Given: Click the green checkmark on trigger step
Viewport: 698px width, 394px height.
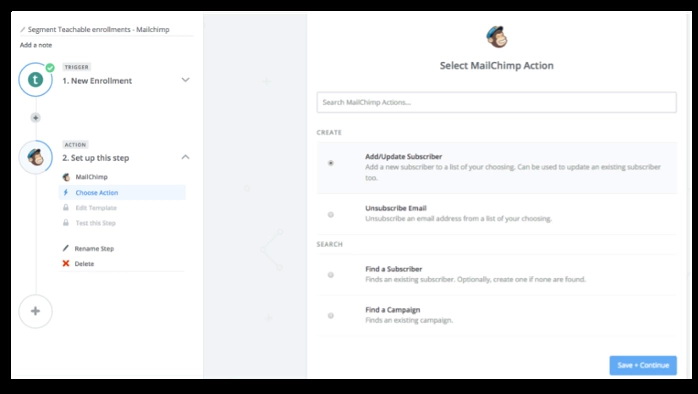Looking at the screenshot, I should click(50, 68).
